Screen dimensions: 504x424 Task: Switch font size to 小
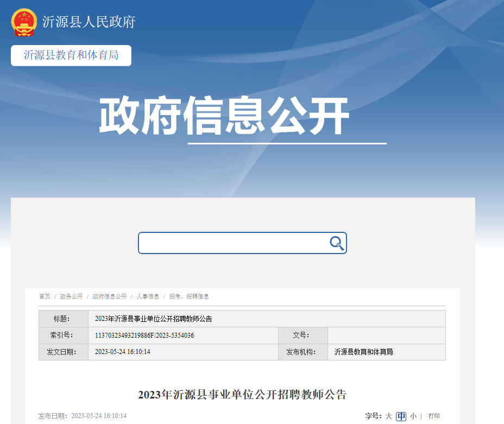tap(413, 416)
